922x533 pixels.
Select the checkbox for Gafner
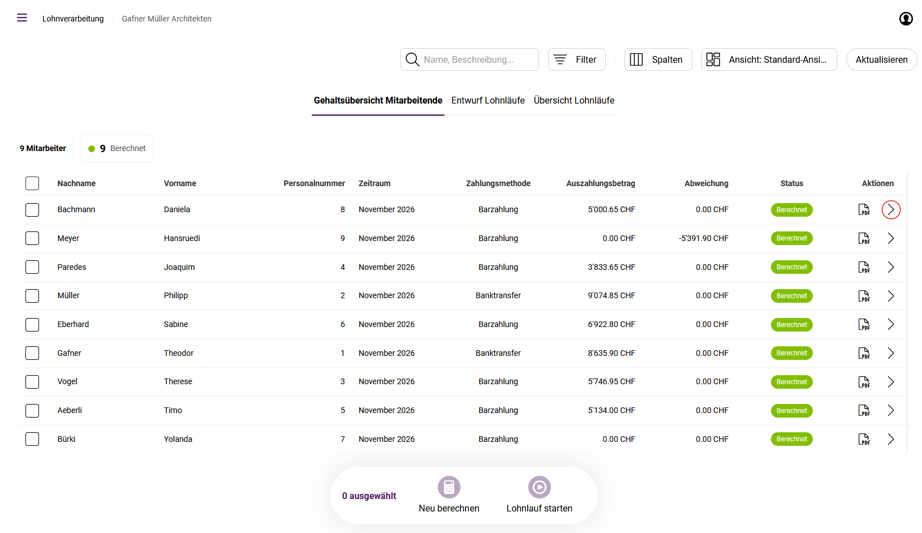32,353
